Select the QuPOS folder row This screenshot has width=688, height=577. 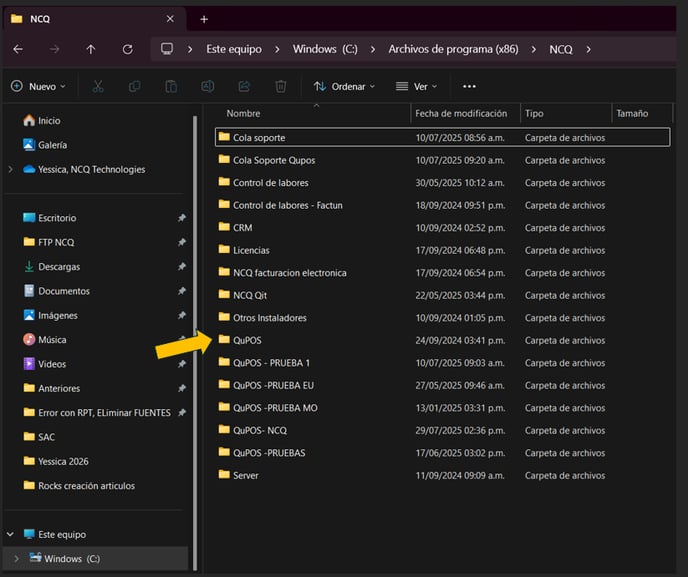click(442, 340)
